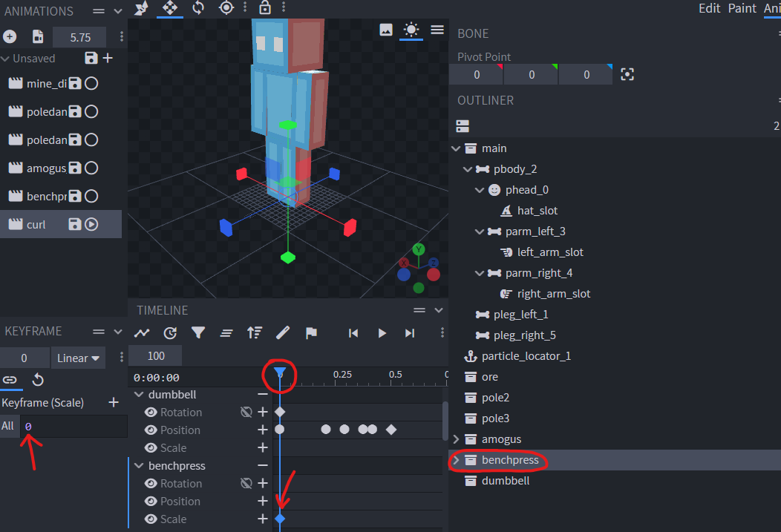The height and width of the screenshot is (532, 781).
Task: Save the curl animation with its disk icon
Action: 74,224
